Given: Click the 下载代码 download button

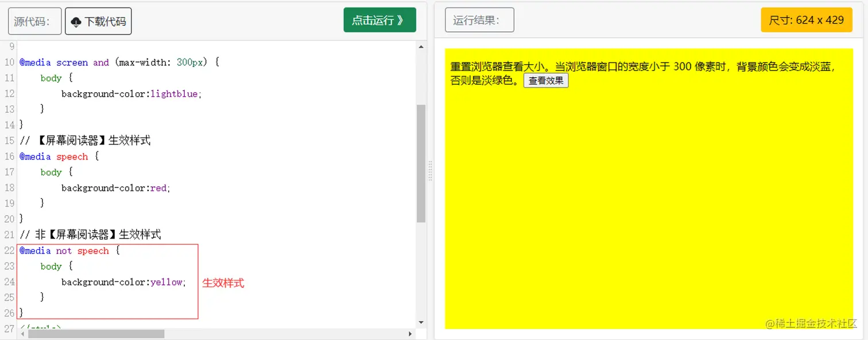Looking at the screenshot, I should (98, 21).
